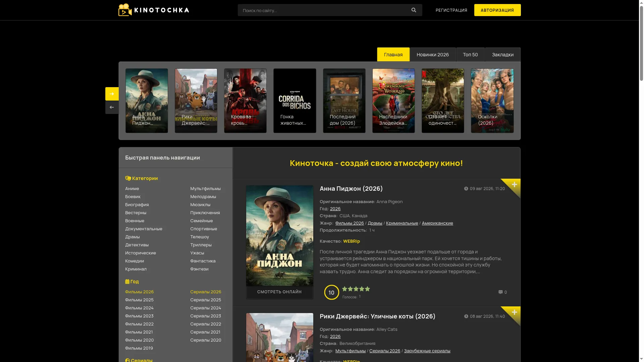Image resolution: width=644 pixels, height=362 pixels.
Task: Select the Спортивные category
Action: pos(204,229)
